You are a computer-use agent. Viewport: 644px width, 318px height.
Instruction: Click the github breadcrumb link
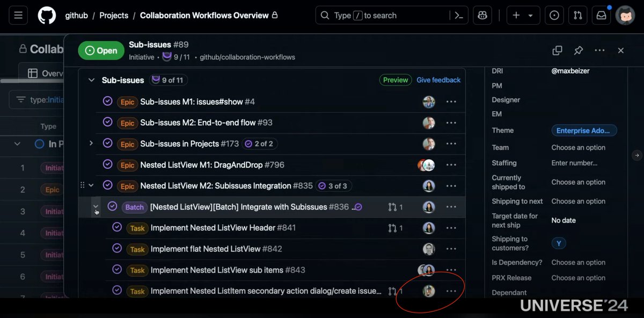(76, 15)
